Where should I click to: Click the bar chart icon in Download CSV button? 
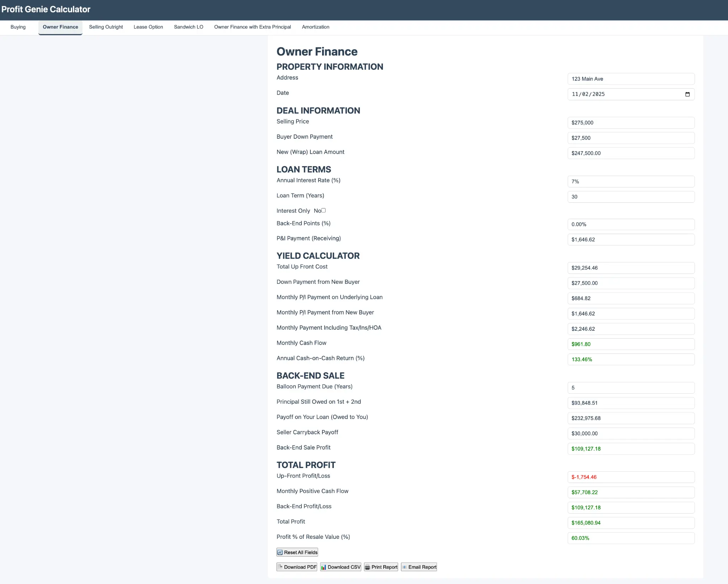click(324, 567)
